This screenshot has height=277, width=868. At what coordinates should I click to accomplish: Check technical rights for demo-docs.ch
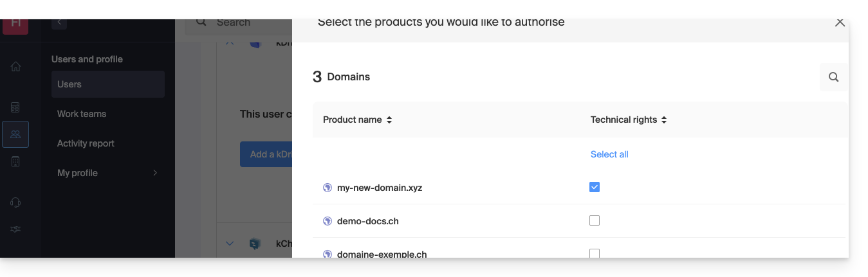595,220
